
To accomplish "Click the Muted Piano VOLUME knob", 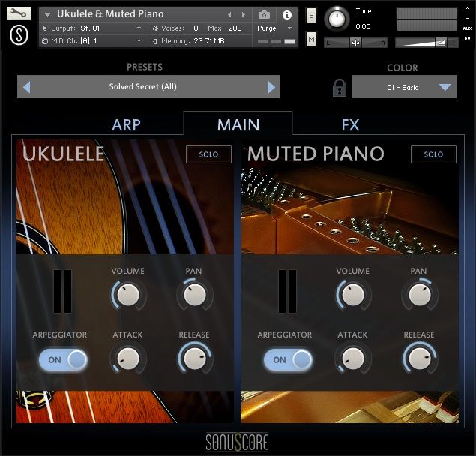I will tap(353, 295).
